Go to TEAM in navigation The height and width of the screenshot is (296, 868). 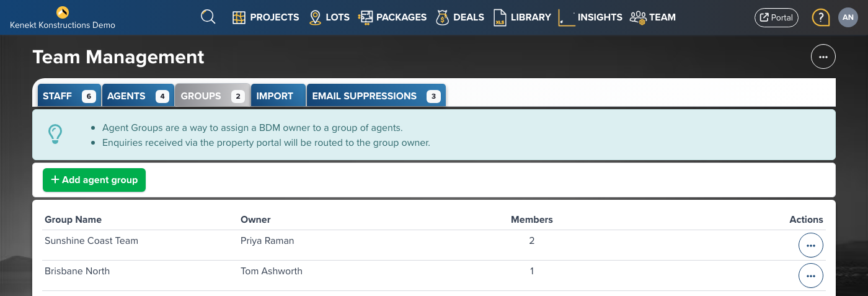[x=662, y=17]
